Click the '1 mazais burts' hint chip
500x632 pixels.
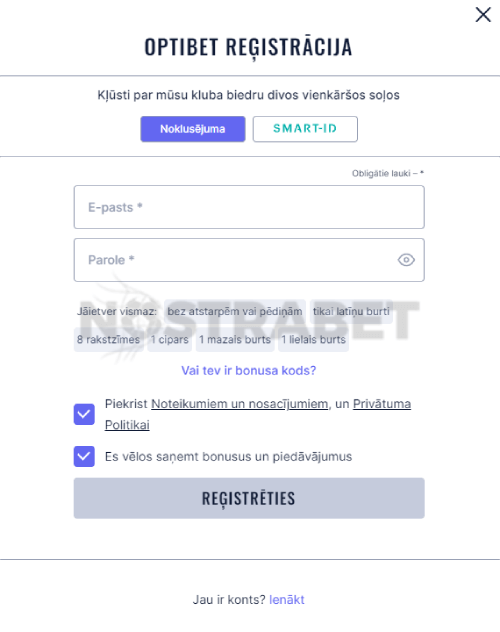coord(235,339)
